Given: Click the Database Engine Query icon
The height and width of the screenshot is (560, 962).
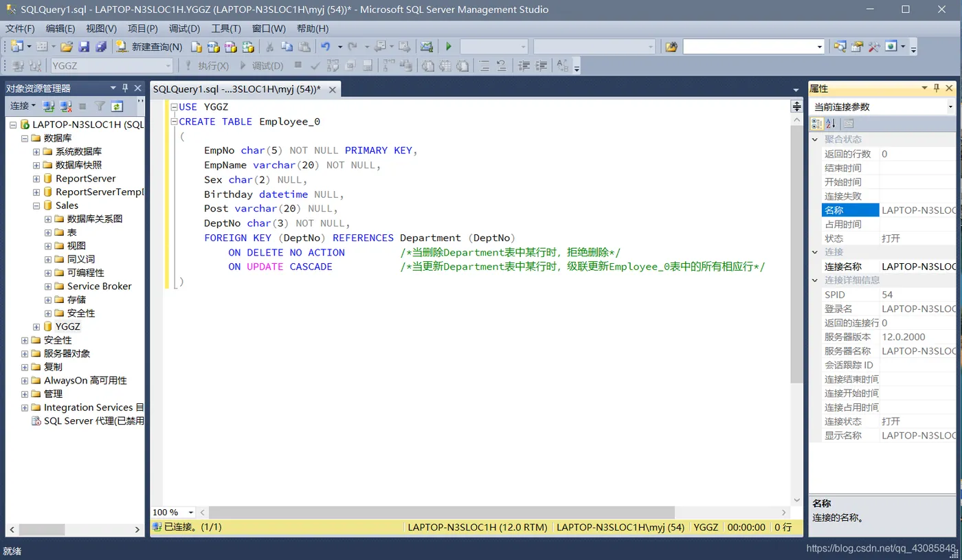Looking at the screenshot, I should click(197, 47).
